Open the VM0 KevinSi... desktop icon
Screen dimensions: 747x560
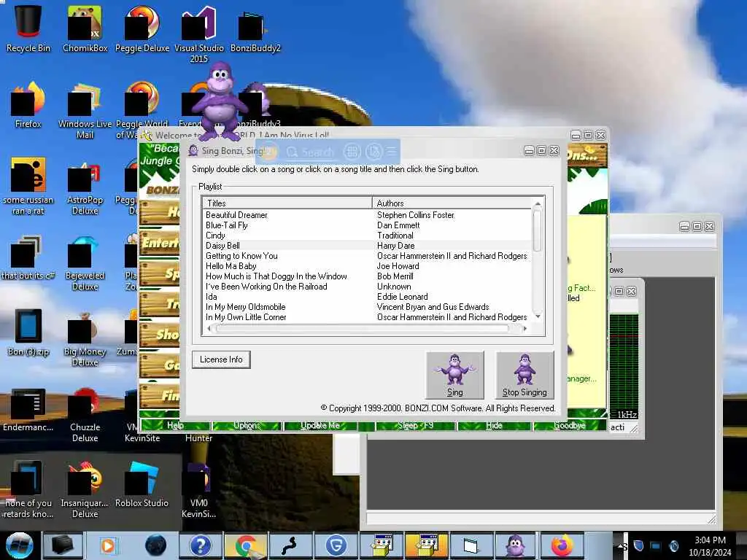click(198, 490)
